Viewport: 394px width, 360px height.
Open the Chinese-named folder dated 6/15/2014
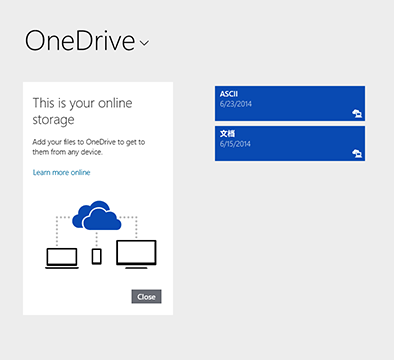[290, 143]
